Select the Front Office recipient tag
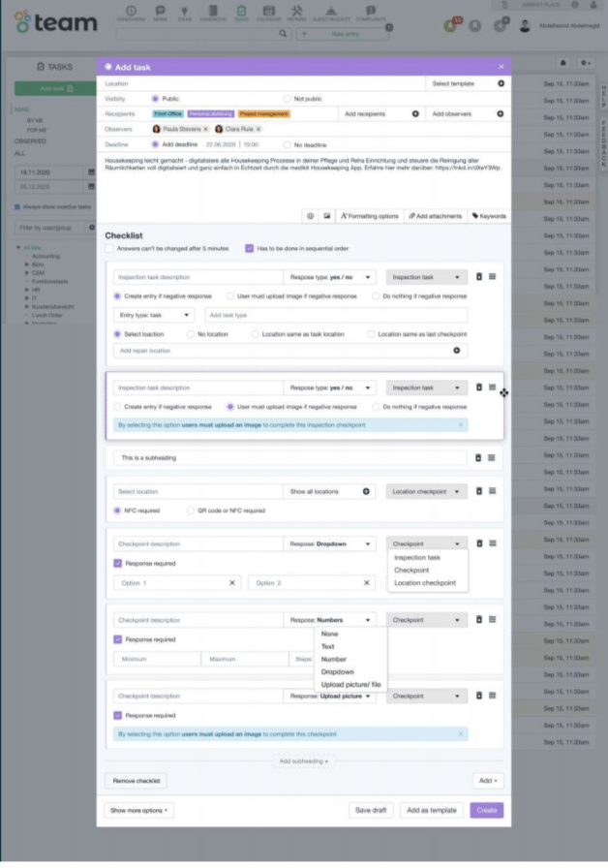608x868 pixels. pyautogui.click(x=167, y=114)
